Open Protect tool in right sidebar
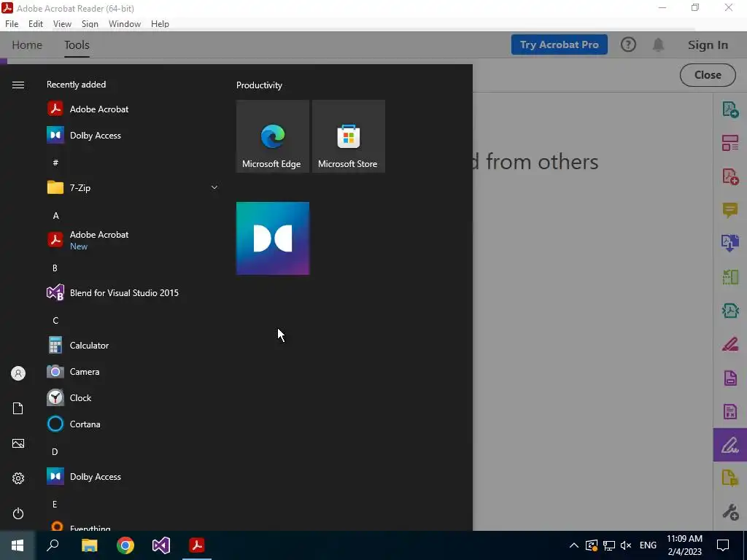Viewport: 747px width, 560px height. pos(729,378)
